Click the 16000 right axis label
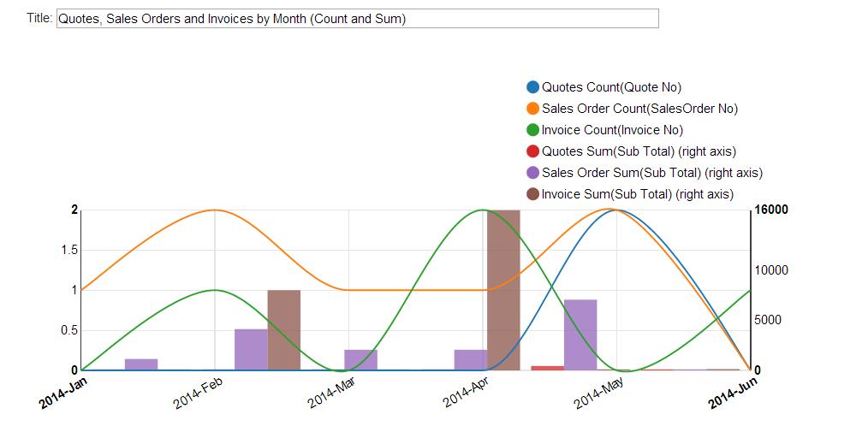The width and height of the screenshot is (868, 426). click(771, 210)
